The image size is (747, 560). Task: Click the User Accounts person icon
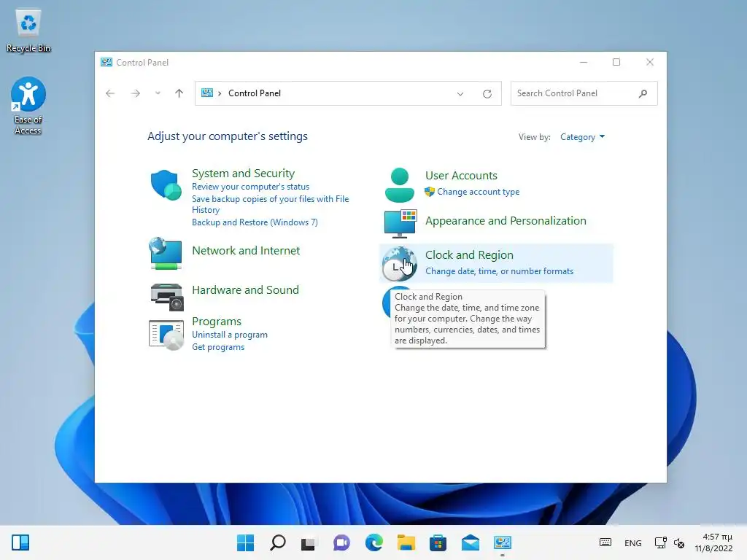(399, 184)
